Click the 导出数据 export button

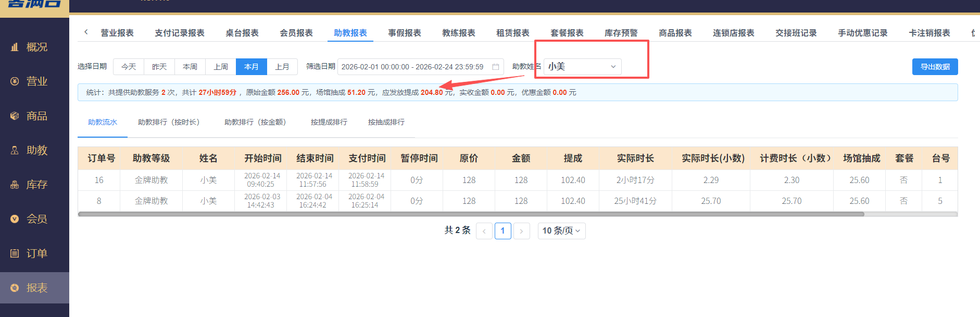935,67
